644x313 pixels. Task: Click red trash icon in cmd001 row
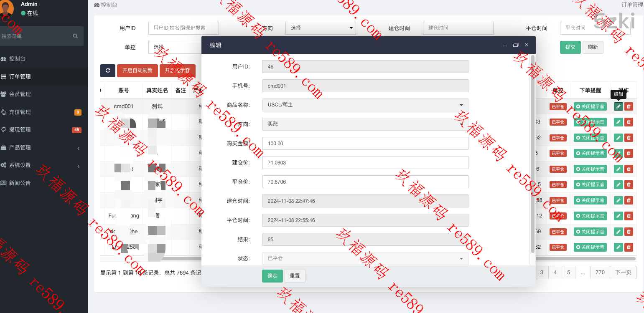tap(629, 106)
